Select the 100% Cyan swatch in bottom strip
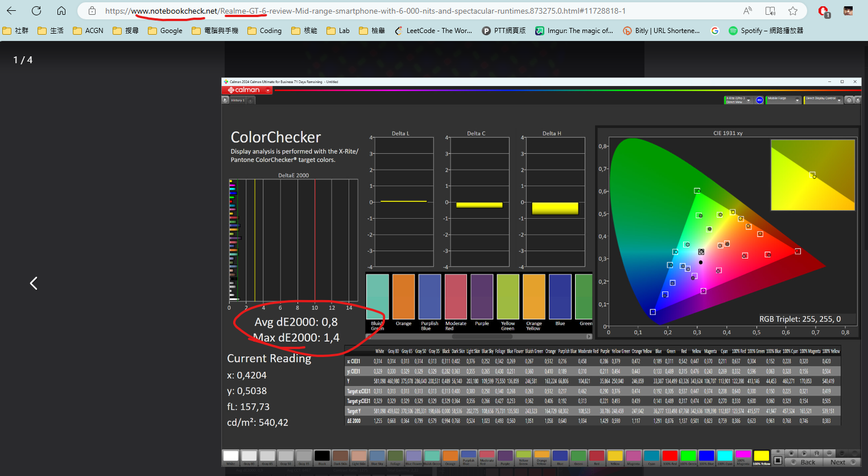The height and width of the screenshot is (476, 868). 725,457
